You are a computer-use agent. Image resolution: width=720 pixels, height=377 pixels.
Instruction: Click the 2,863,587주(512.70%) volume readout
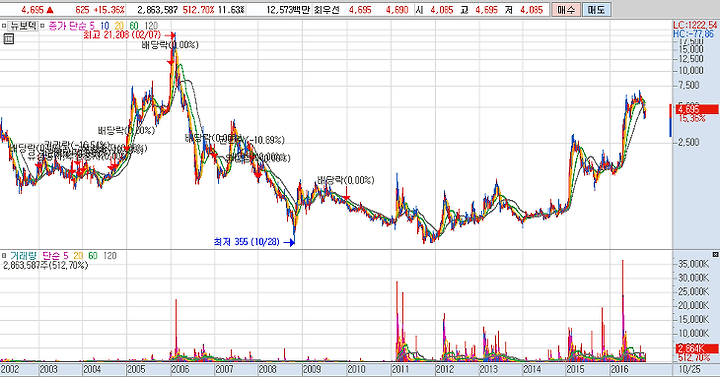tap(45, 265)
